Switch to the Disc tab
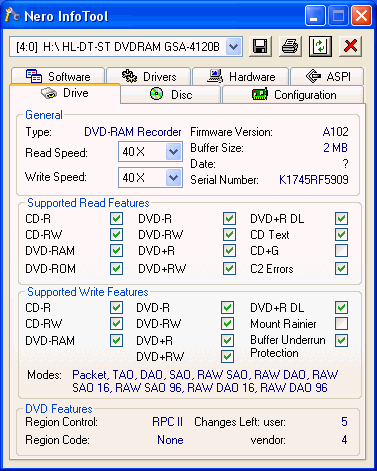The image size is (377, 471). point(171,95)
